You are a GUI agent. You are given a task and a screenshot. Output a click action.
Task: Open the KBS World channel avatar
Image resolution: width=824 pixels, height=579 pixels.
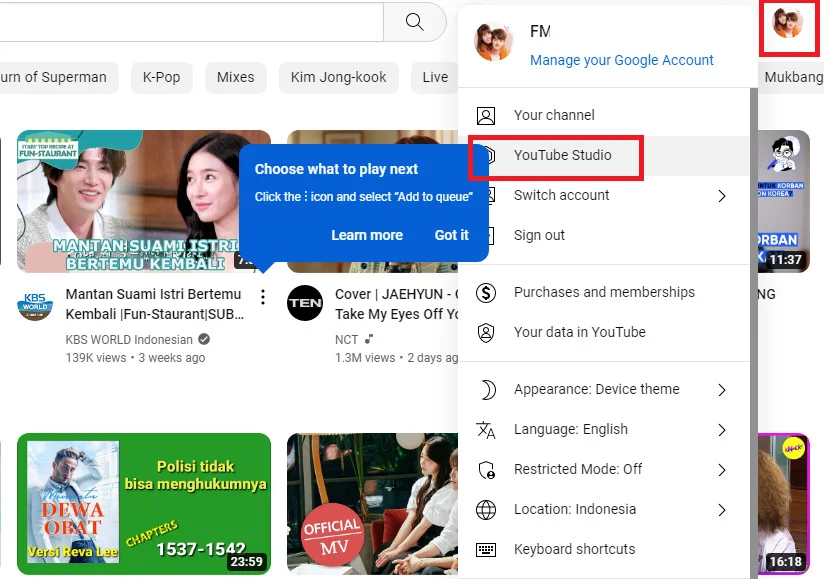pyautogui.click(x=35, y=304)
